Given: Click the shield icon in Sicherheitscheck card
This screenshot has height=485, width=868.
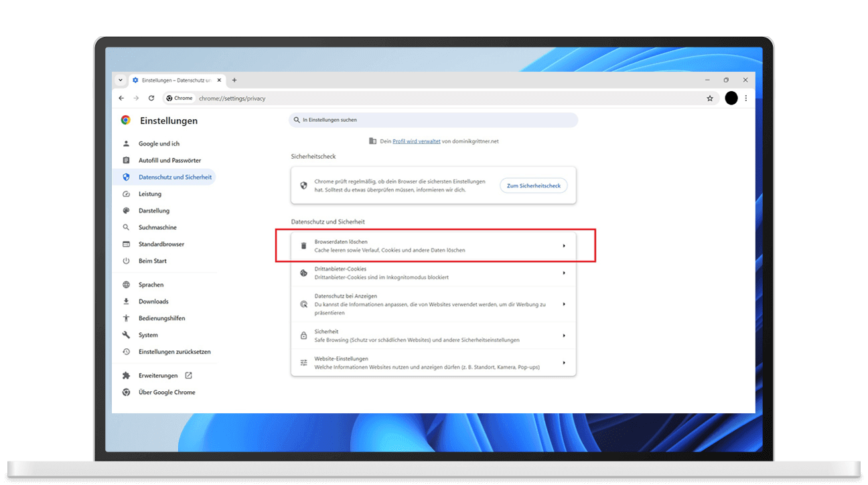Looking at the screenshot, I should click(303, 186).
